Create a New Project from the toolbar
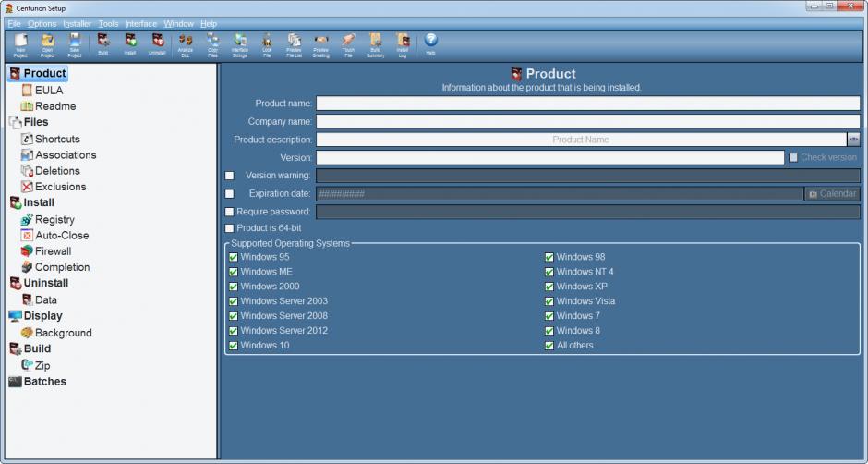The image size is (868, 464). pos(20,45)
